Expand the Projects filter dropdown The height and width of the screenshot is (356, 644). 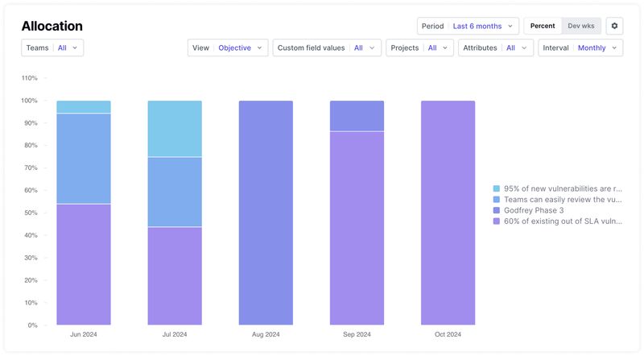[x=419, y=48]
